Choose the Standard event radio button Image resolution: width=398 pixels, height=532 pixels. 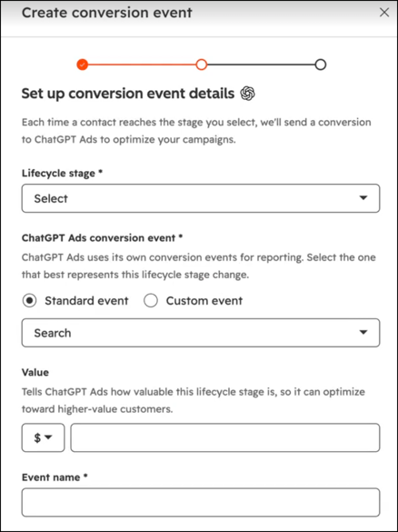(x=29, y=301)
